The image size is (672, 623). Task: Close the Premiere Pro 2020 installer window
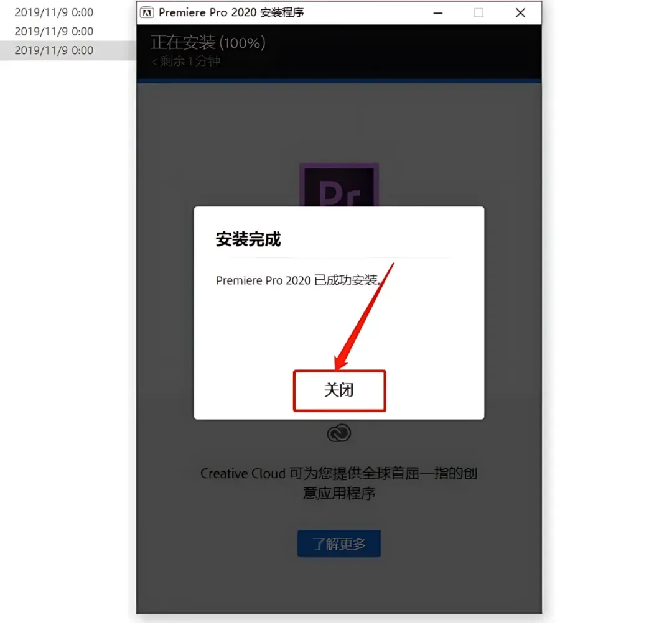tap(520, 13)
